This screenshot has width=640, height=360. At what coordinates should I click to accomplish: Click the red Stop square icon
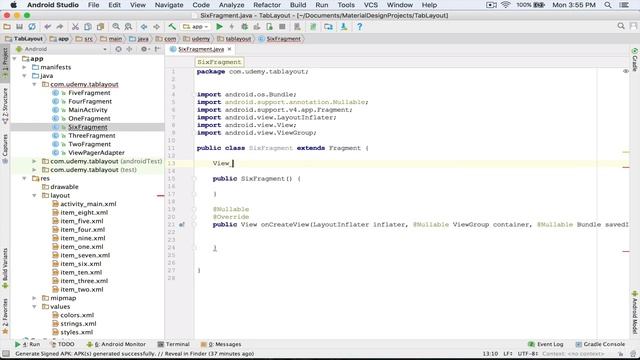point(282,27)
